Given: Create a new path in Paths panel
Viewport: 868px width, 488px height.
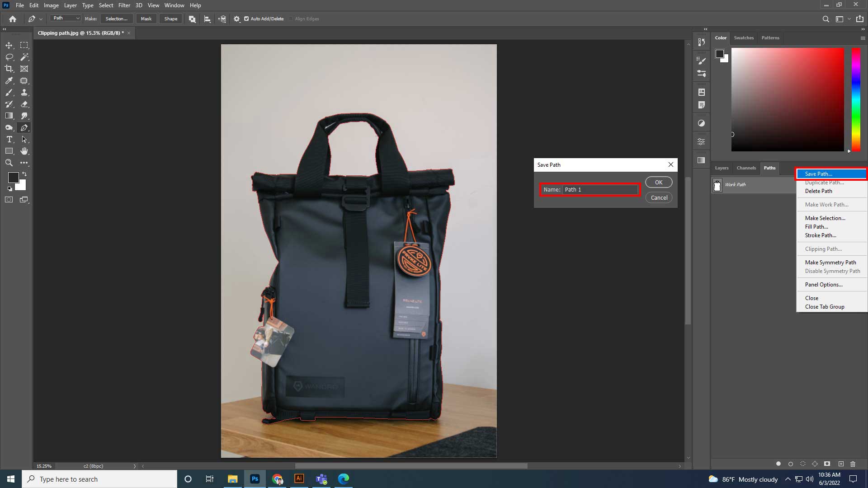Looking at the screenshot, I should 841,464.
